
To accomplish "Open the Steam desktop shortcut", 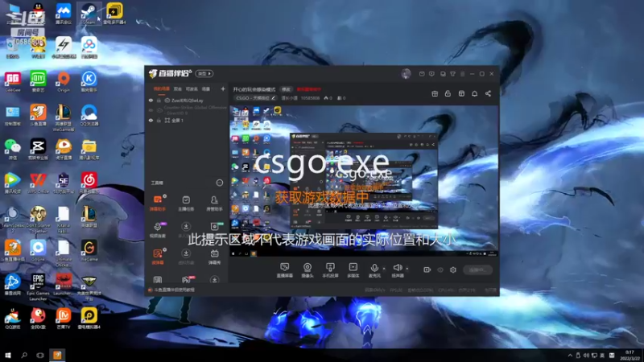I will (89, 14).
